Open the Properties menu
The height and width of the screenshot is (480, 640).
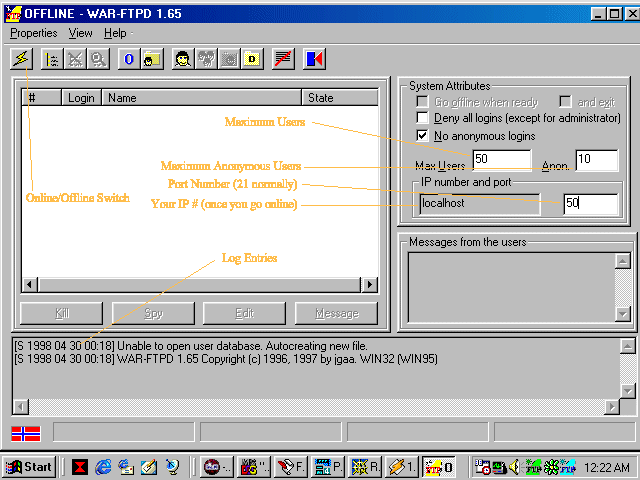(x=33, y=33)
